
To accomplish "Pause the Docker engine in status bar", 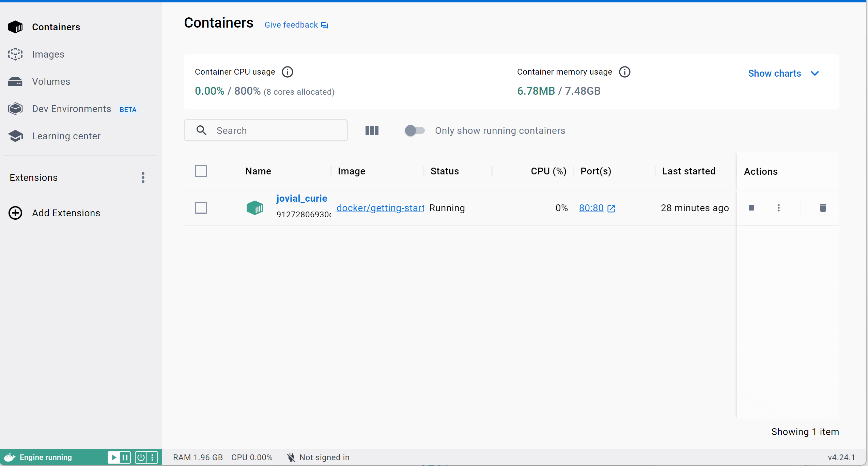I will 125,457.
